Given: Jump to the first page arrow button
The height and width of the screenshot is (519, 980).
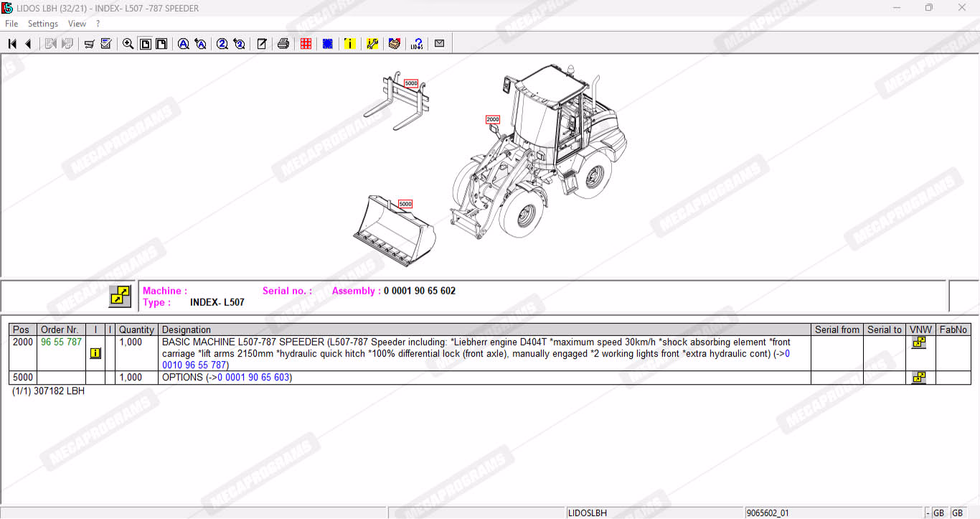Looking at the screenshot, I should pos(12,44).
